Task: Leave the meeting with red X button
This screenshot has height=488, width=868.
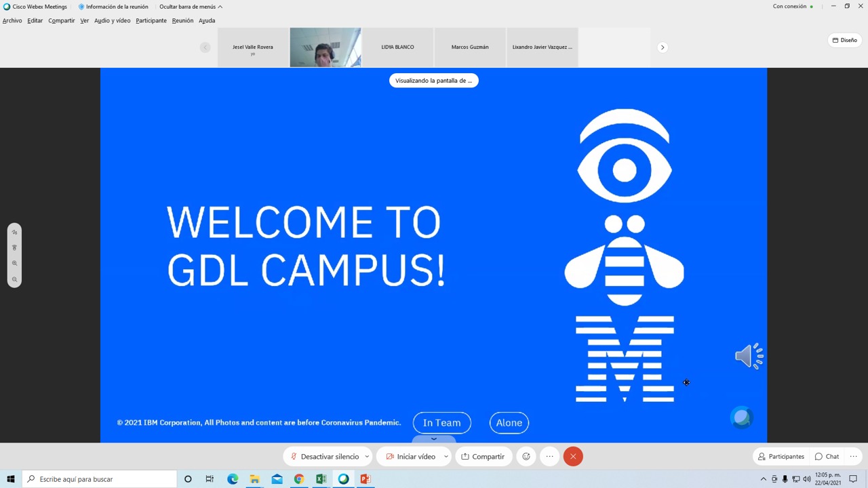Action: pyautogui.click(x=573, y=456)
